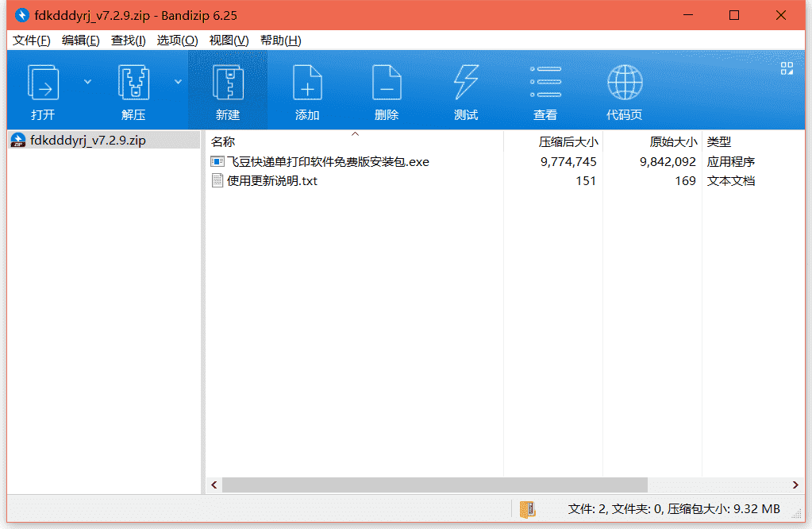This screenshot has height=529, width=812.
Task: Click the status bar file count text
Action: (x=674, y=509)
